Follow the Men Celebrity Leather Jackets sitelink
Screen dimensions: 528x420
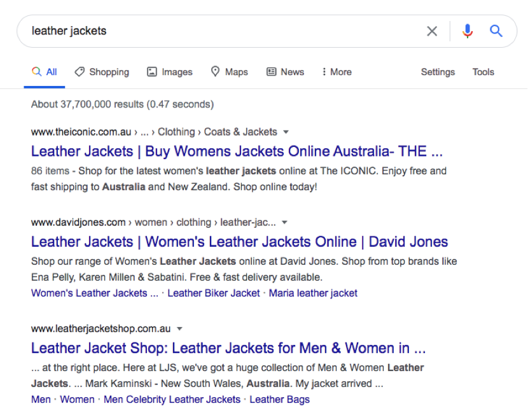click(x=172, y=400)
